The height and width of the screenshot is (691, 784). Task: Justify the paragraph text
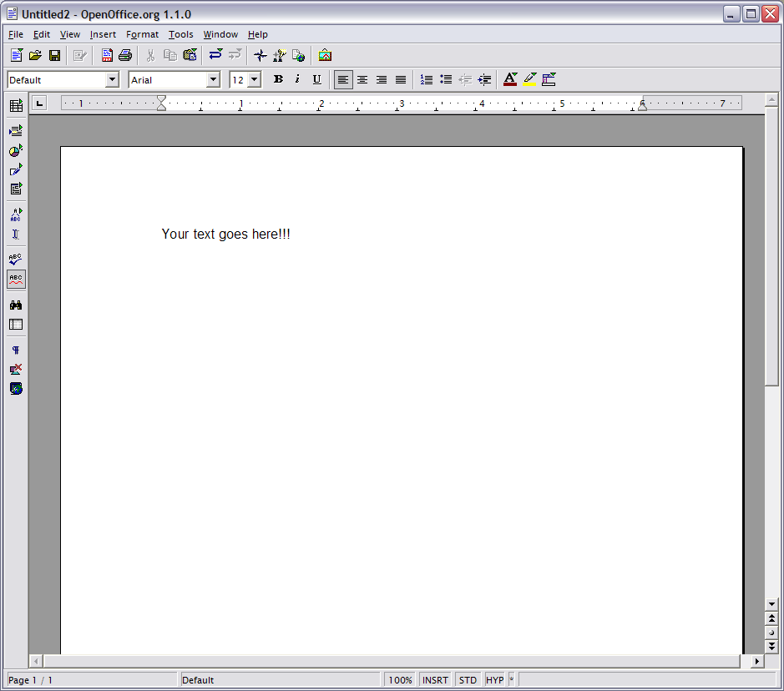click(x=401, y=79)
